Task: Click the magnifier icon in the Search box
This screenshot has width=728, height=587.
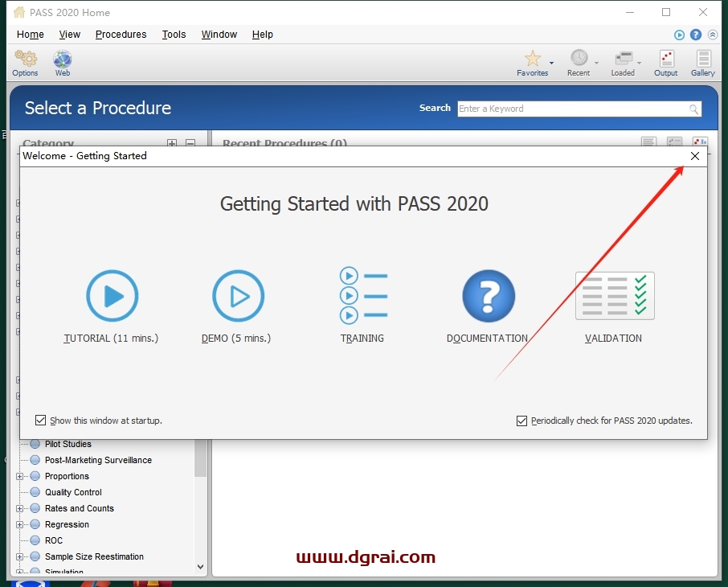Action: (693, 109)
